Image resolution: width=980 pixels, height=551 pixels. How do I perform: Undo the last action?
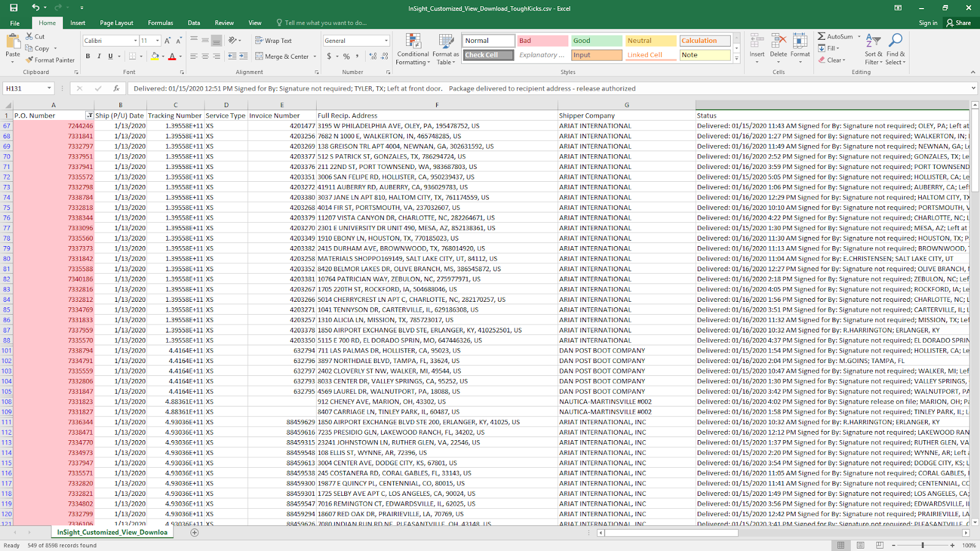(x=36, y=8)
